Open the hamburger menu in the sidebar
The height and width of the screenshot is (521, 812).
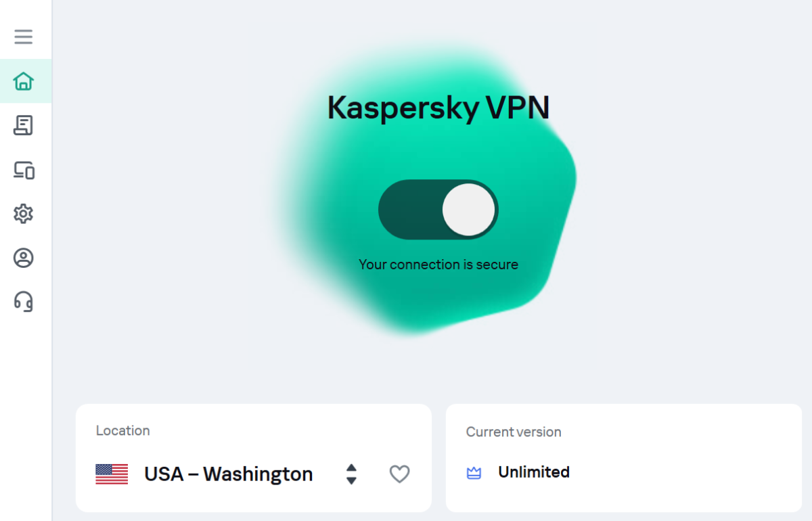coord(24,37)
